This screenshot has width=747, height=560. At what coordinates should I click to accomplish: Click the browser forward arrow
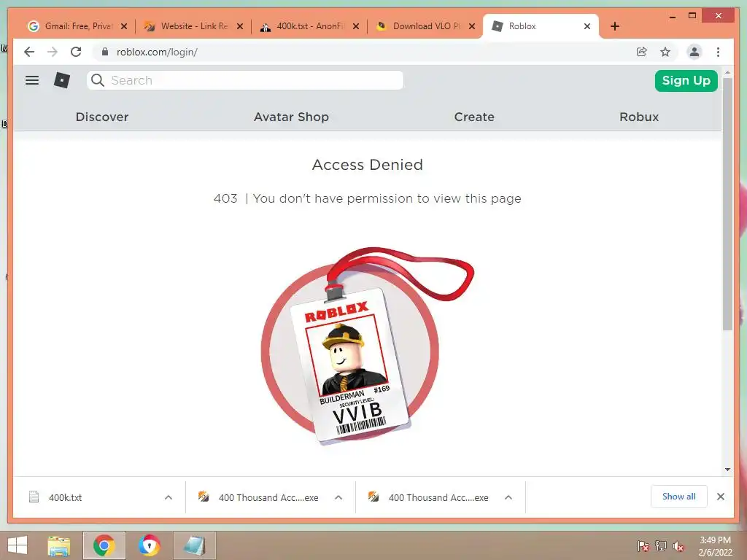(53, 52)
